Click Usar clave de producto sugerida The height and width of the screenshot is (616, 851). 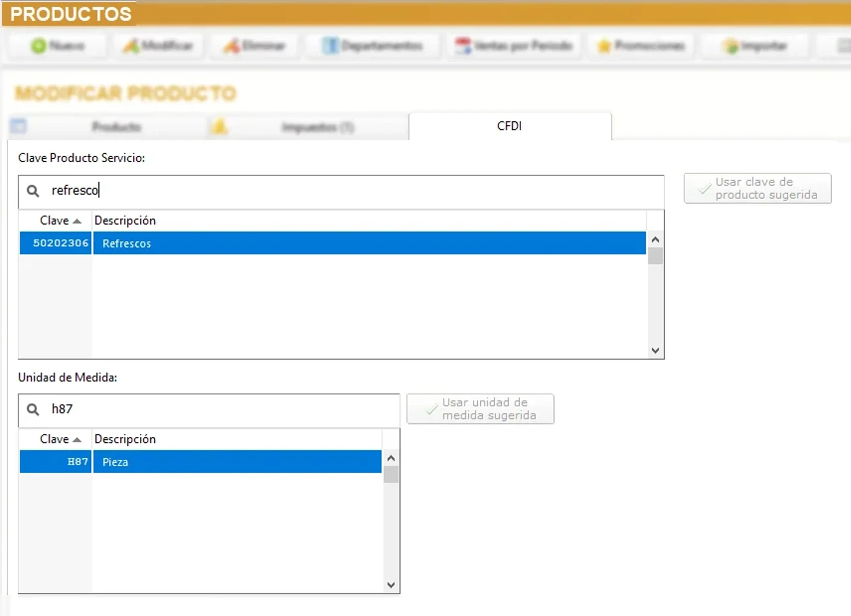(757, 188)
